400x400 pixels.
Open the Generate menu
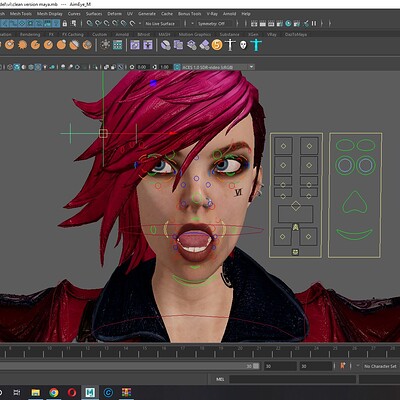point(147,14)
